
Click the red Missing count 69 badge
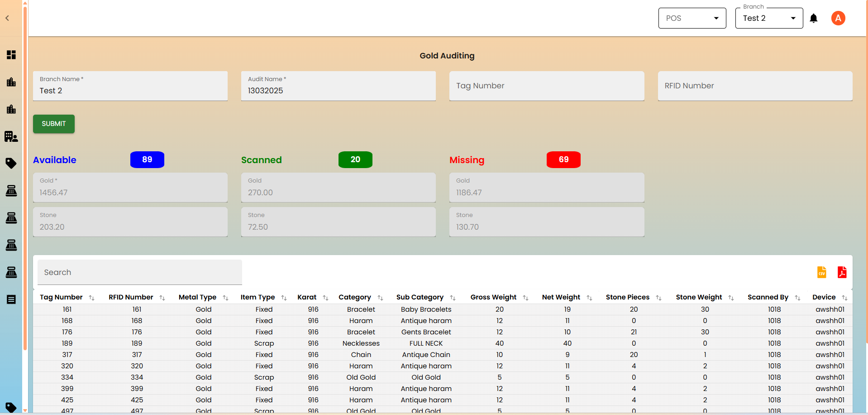point(563,159)
